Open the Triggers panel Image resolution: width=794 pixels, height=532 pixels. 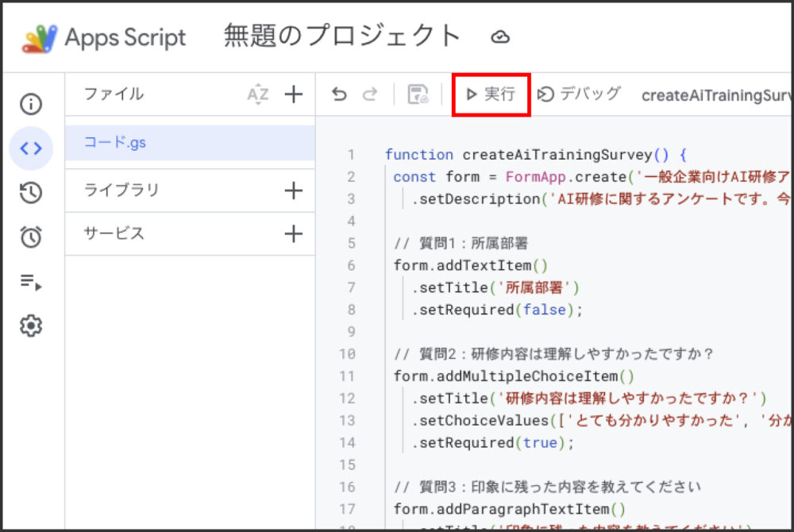pyautogui.click(x=31, y=237)
